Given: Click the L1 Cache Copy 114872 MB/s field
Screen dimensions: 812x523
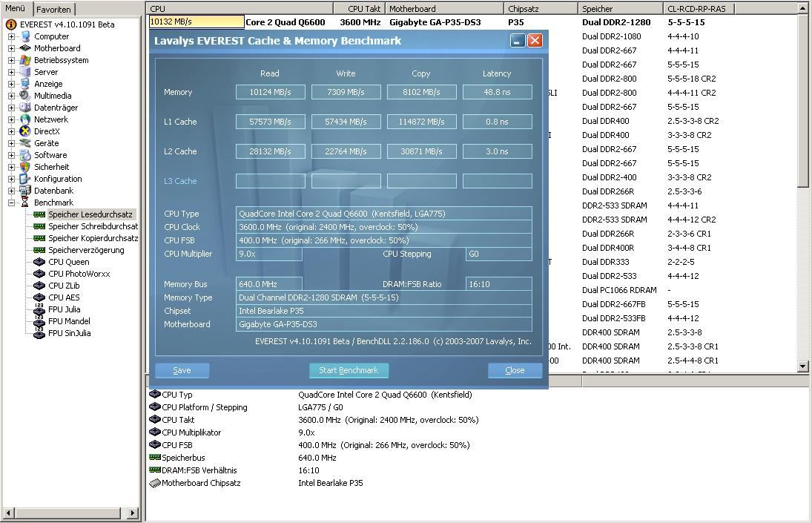Looking at the screenshot, I should point(421,122).
